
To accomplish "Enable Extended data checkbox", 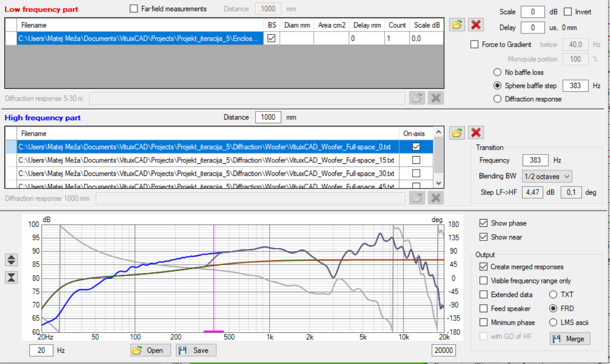I will point(483,294).
